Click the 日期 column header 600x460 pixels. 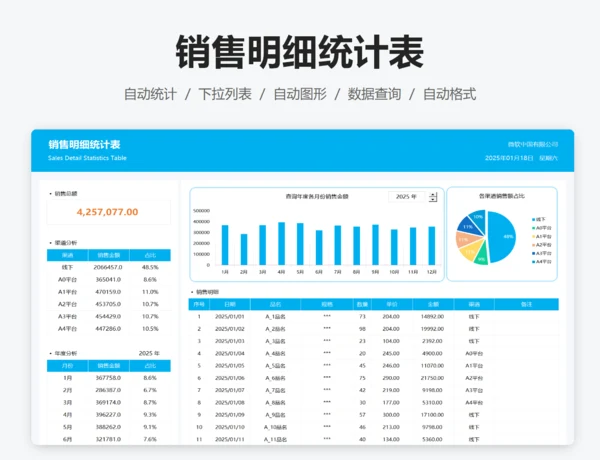tap(230, 305)
